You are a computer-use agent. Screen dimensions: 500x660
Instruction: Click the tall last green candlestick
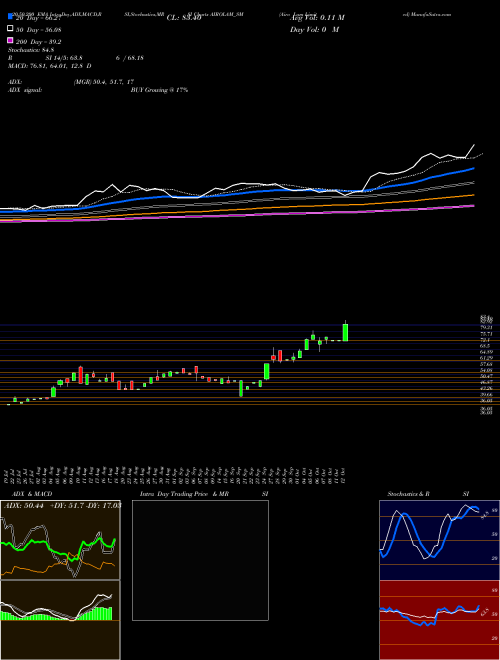(x=345, y=332)
